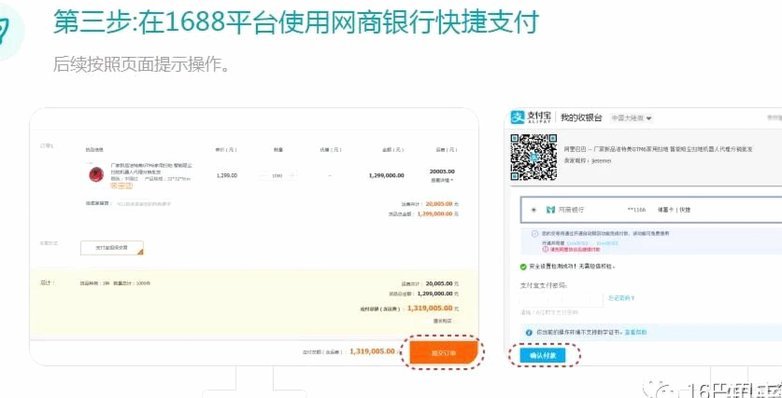Image resolution: width=782 pixels, height=398 pixels.
Task: Click the quantity field showing 1000
Action: [277, 176]
